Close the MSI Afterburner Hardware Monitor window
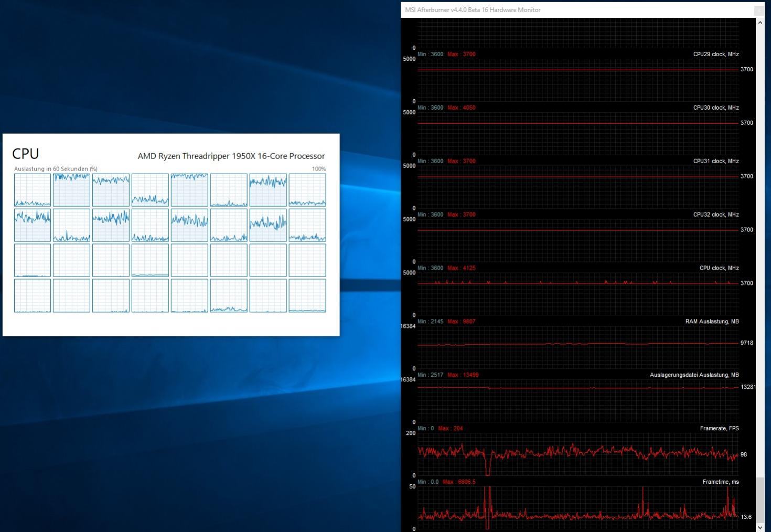Viewport: 771px width, 532px height. tap(759, 10)
